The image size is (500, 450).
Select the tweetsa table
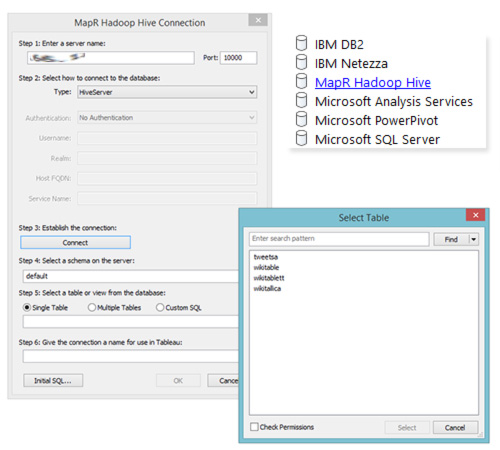point(266,257)
